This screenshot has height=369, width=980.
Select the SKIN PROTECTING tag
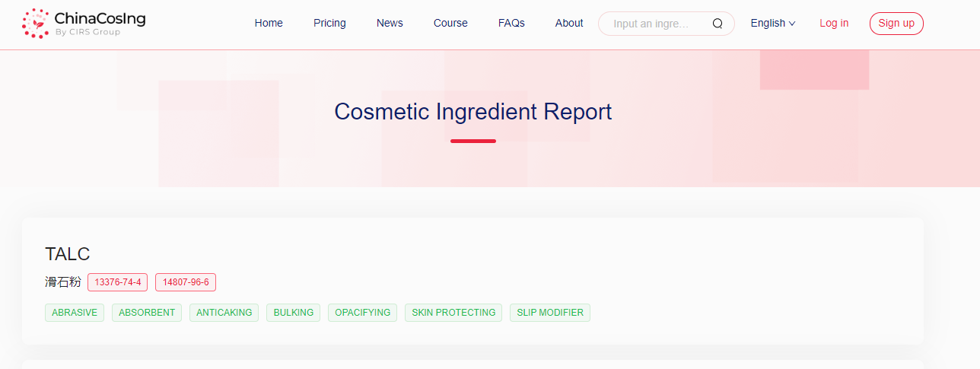pyautogui.click(x=453, y=313)
